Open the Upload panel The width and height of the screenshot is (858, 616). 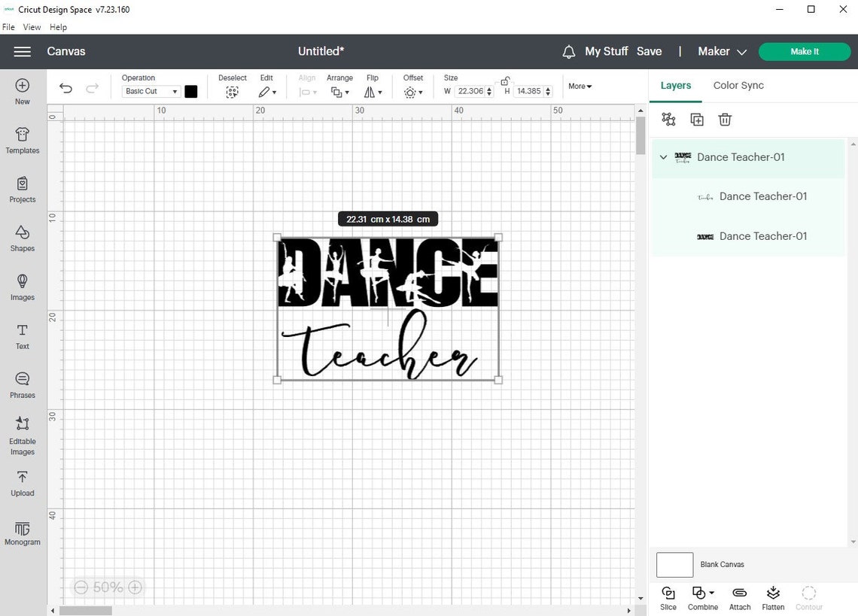(22, 481)
